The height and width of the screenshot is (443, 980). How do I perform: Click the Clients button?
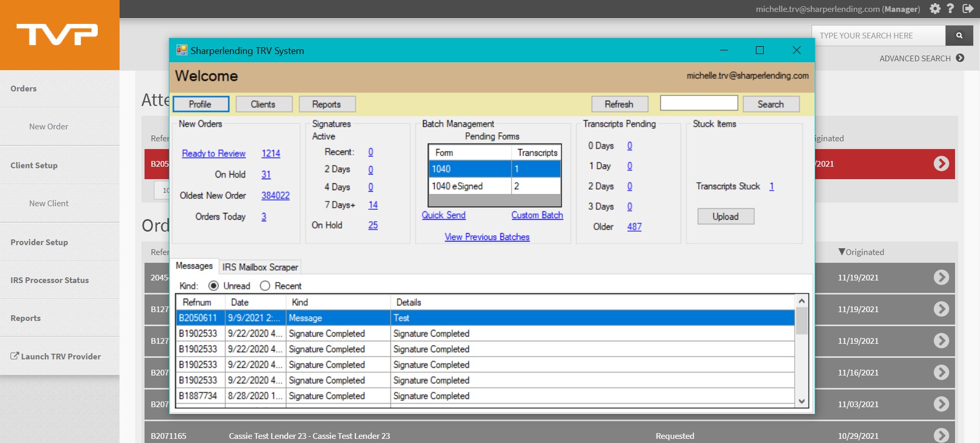coord(264,104)
